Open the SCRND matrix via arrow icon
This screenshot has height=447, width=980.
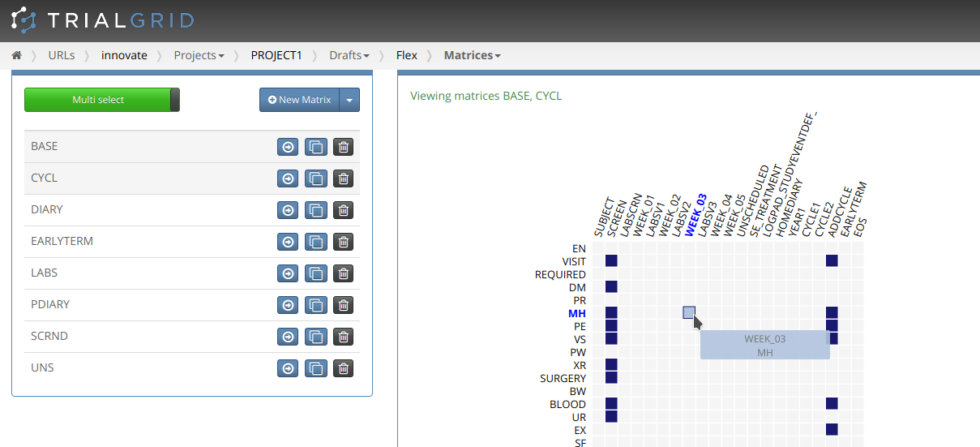coord(288,337)
